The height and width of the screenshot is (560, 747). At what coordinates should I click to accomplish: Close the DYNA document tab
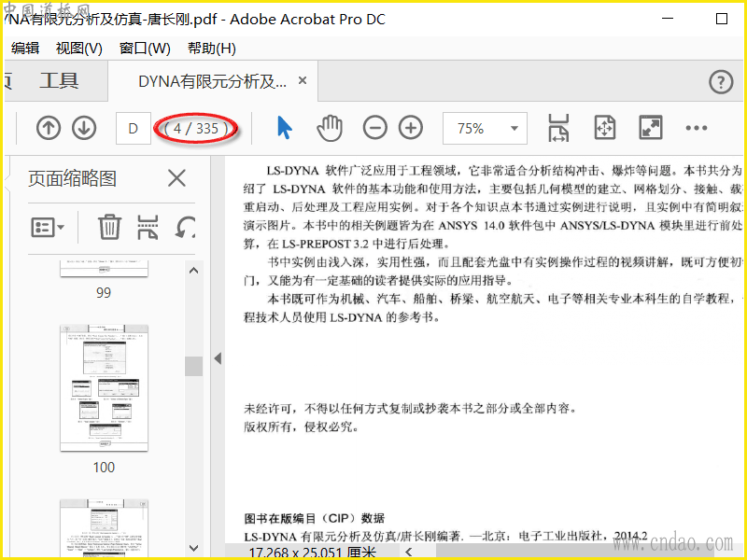(x=302, y=81)
